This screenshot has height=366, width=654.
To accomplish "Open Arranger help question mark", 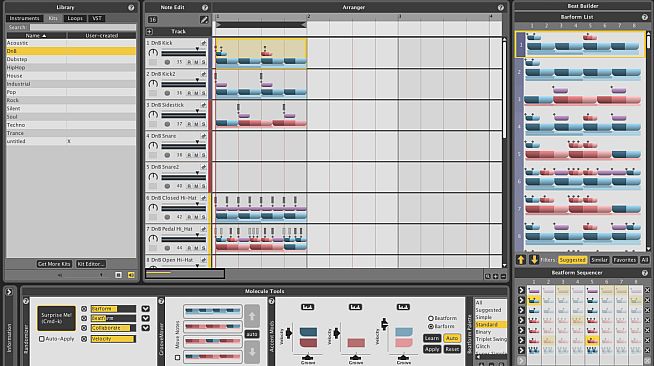I will click(x=501, y=8).
